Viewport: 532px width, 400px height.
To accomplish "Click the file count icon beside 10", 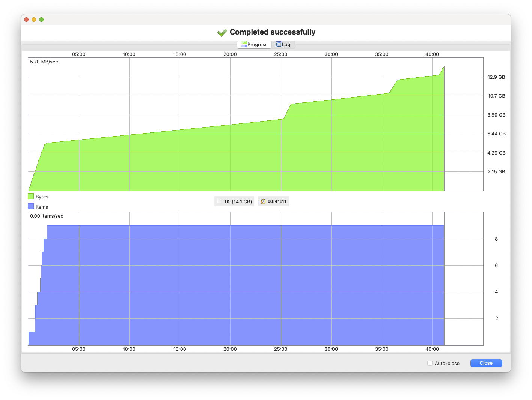I will coord(219,202).
